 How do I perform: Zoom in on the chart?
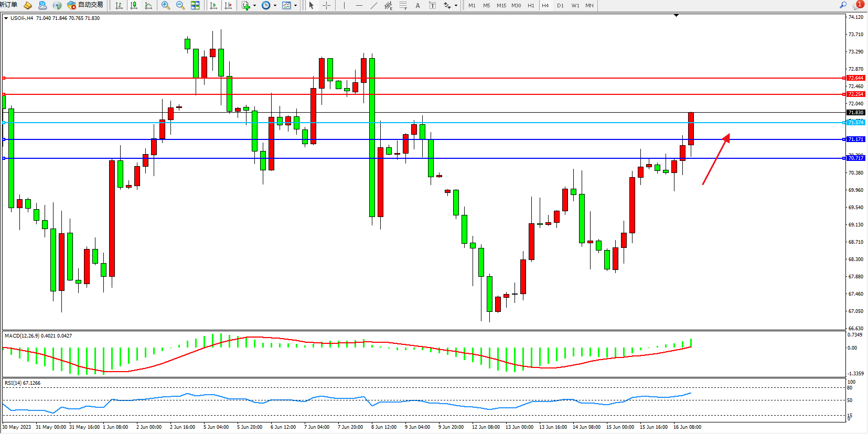coord(166,5)
